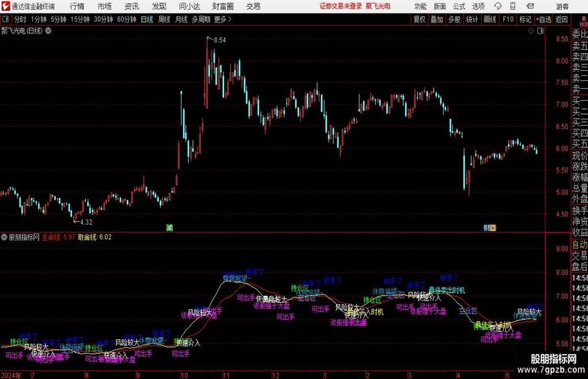Open the F10 company info button
Viewport: 588px width, 379px height.
pyautogui.click(x=508, y=19)
